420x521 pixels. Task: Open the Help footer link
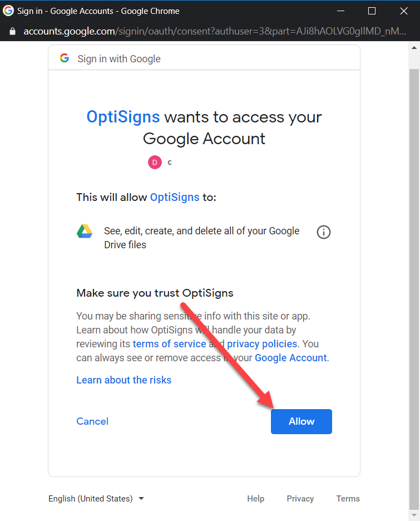pyautogui.click(x=256, y=498)
